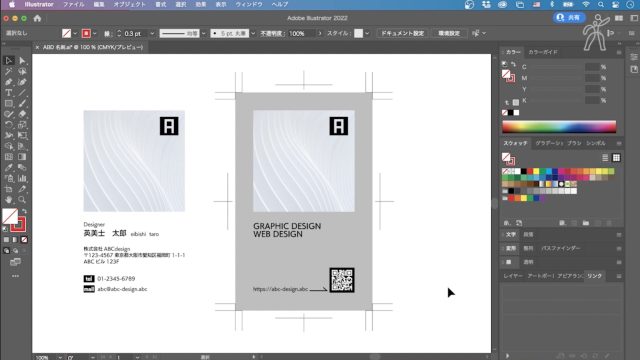The width and height of the screenshot is (640, 360).
Task: Open the オブジェクト menu
Action: point(129,4)
